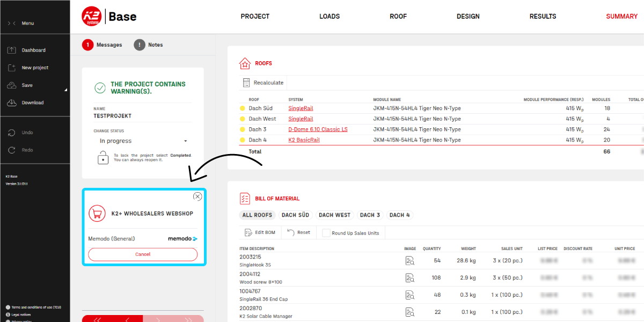Select item number 2004112
644x322 pixels.
tap(250, 274)
